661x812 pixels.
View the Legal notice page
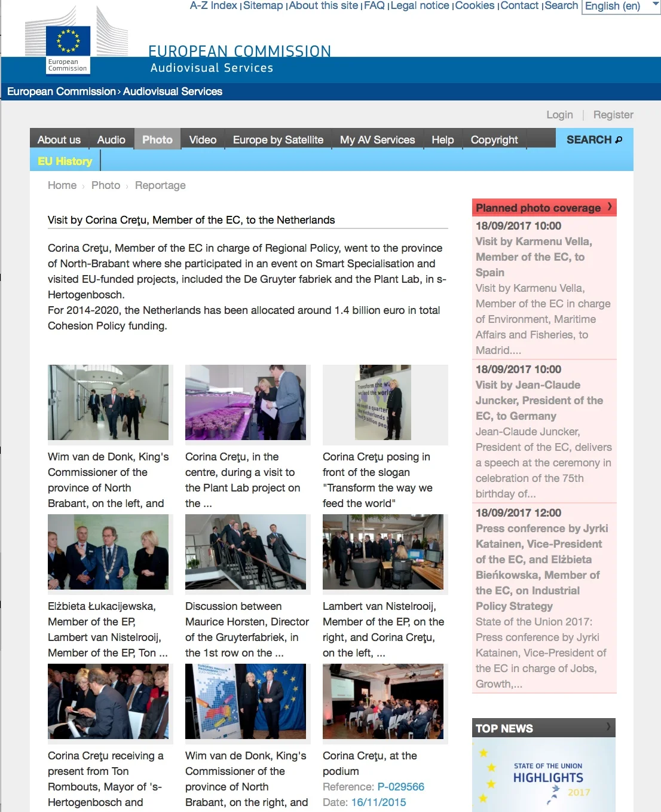[x=420, y=5]
